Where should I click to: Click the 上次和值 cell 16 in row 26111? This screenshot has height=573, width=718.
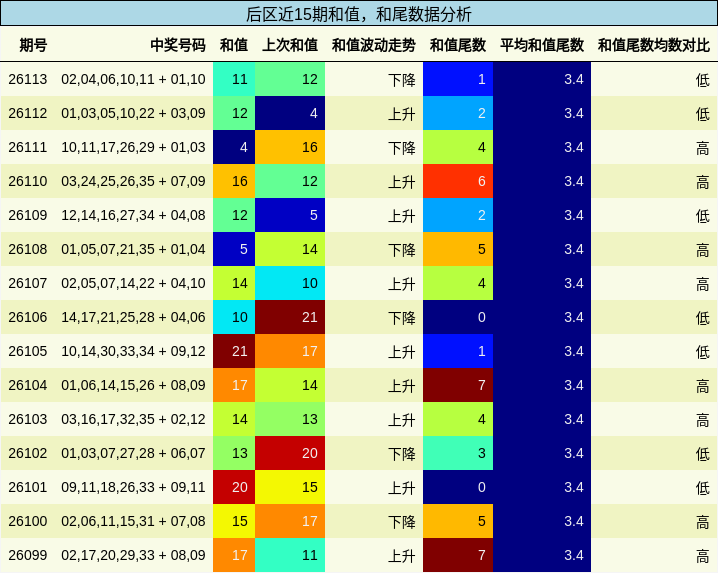[290, 147]
